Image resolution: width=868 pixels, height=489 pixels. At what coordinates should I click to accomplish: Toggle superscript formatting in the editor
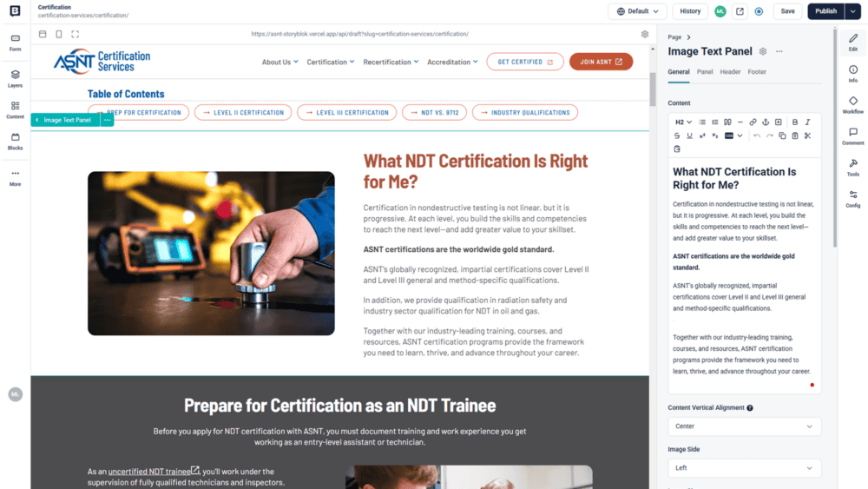point(702,135)
